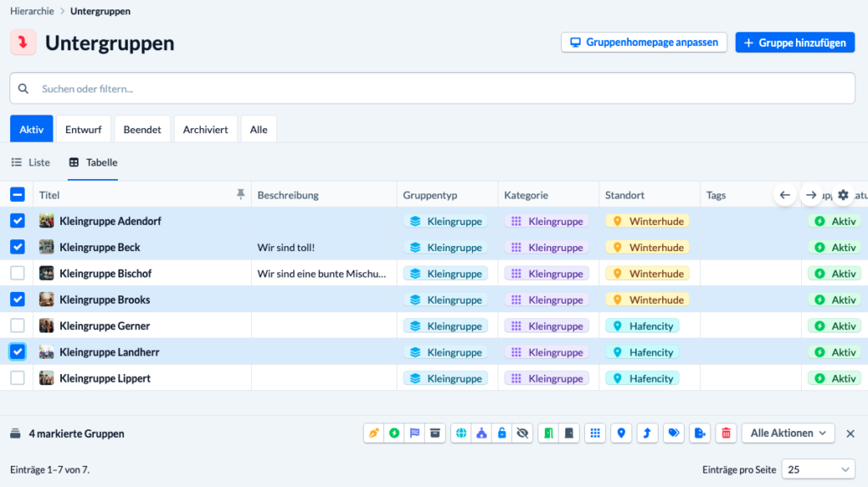Viewport: 868px width, 487px height.
Task: Switch to the Archiviert tab
Action: pyautogui.click(x=205, y=129)
